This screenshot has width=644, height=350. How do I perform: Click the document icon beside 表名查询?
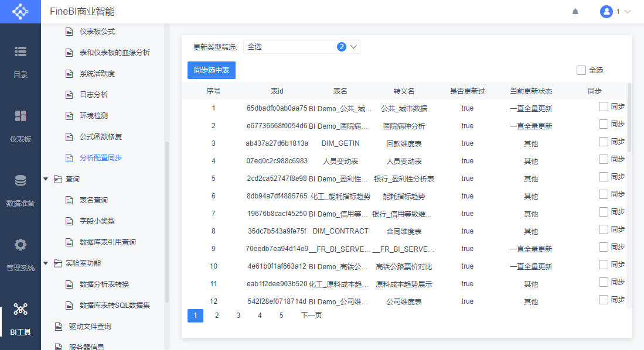pos(69,200)
